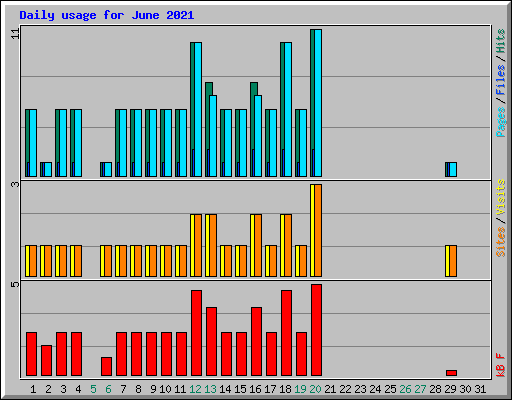Click the y-axis maximum value "5" of bottom chart
This screenshot has height=400, width=512.
click(16, 284)
